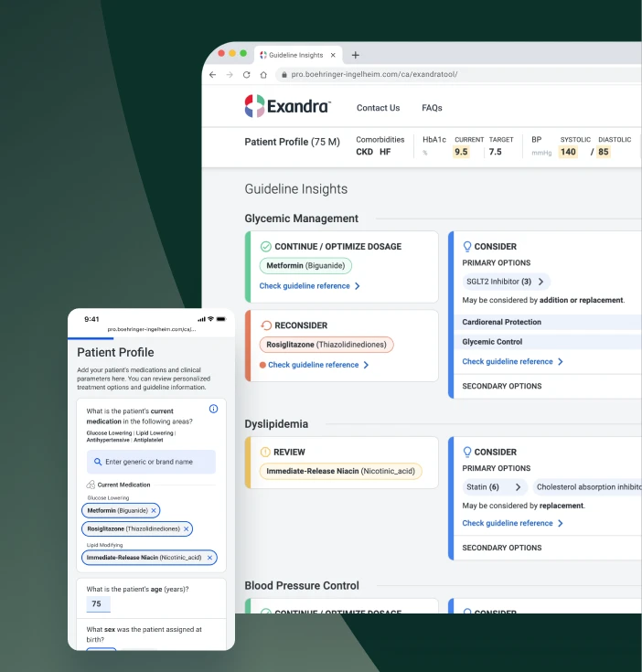Open a new tab with the plus icon

click(x=355, y=55)
